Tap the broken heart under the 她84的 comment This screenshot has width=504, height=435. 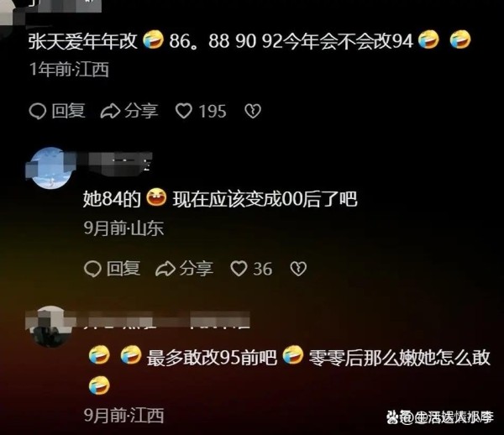point(298,269)
